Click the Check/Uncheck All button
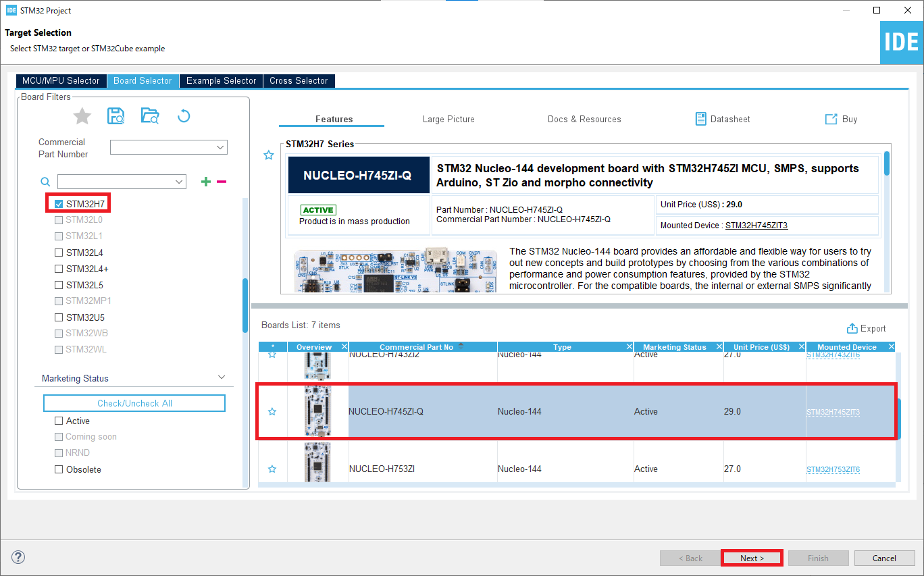924x576 pixels. point(134,403)
